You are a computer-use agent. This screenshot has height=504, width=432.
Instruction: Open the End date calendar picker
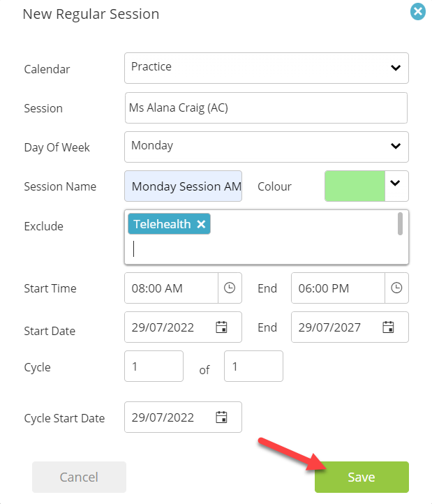pos(388,327)
